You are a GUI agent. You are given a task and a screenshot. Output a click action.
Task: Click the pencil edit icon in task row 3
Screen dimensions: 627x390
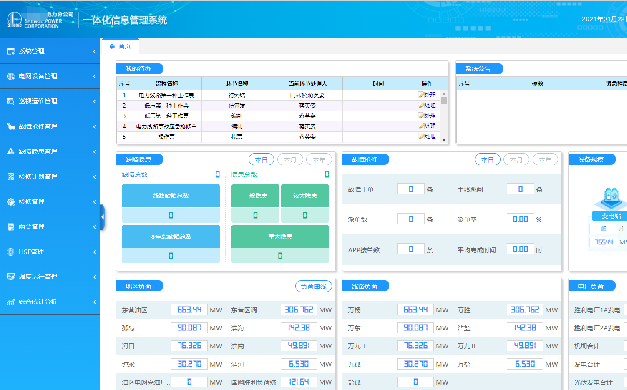click(x=421, y=116)
